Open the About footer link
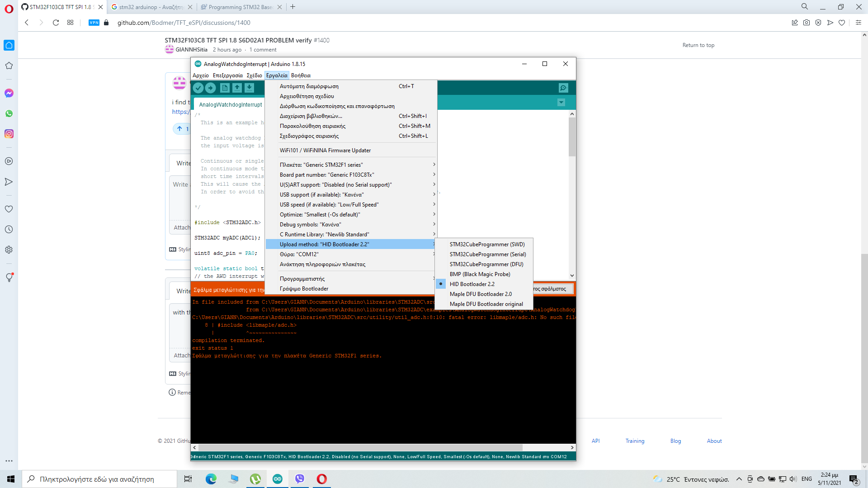The image size is (868, 488). pos(714,441)
